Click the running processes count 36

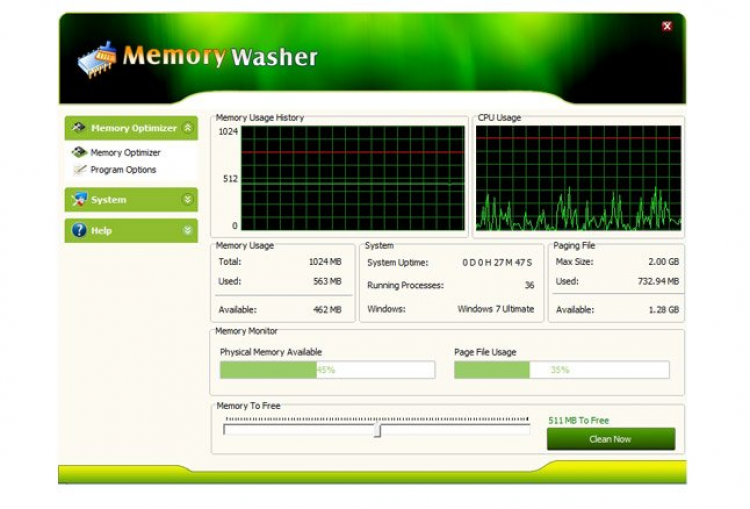(x=529, y=285)
